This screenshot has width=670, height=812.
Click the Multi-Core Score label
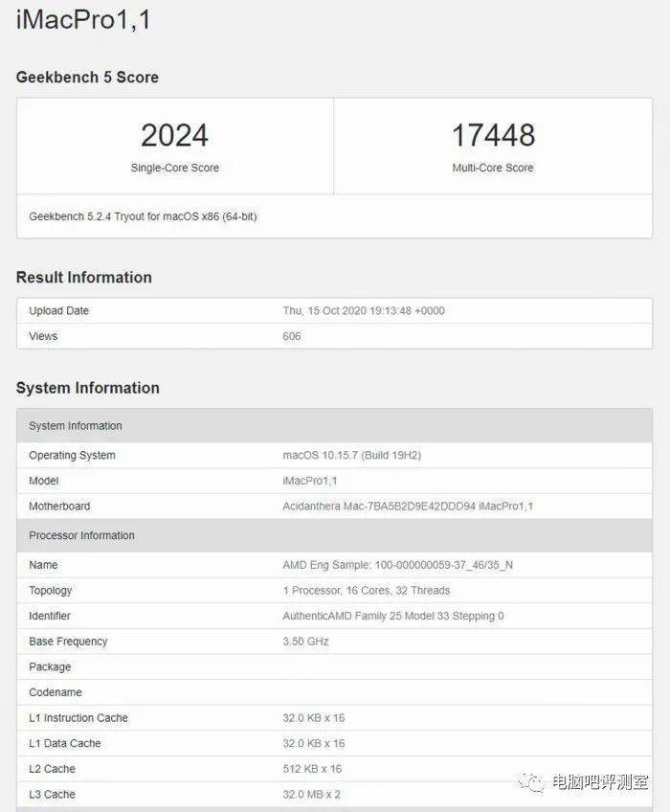coord(493,168)
